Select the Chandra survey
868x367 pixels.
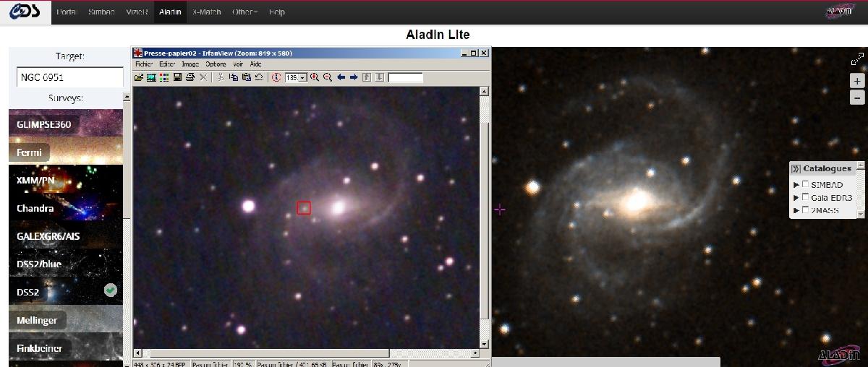click(x=66, y=208)
